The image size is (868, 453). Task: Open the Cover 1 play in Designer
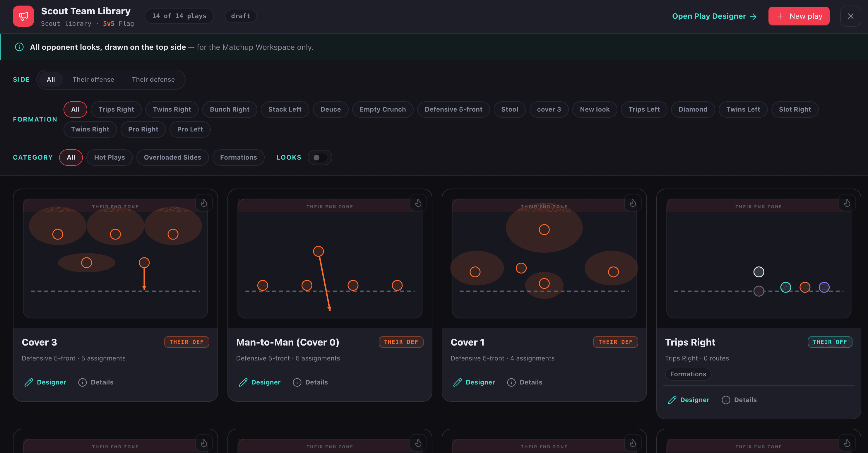pyautogui.click(x=474, y=382)
